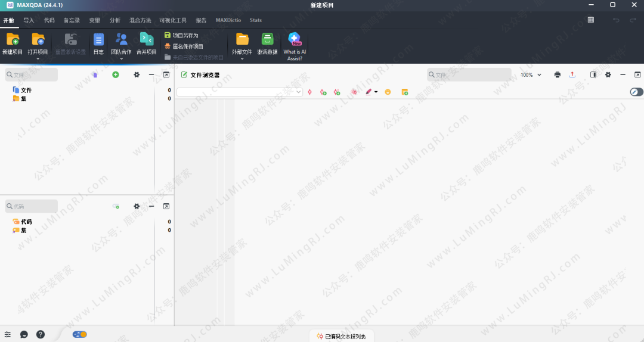Click the What is AI Assist icon
644x342 pixels.
click(x=295, y=40)
